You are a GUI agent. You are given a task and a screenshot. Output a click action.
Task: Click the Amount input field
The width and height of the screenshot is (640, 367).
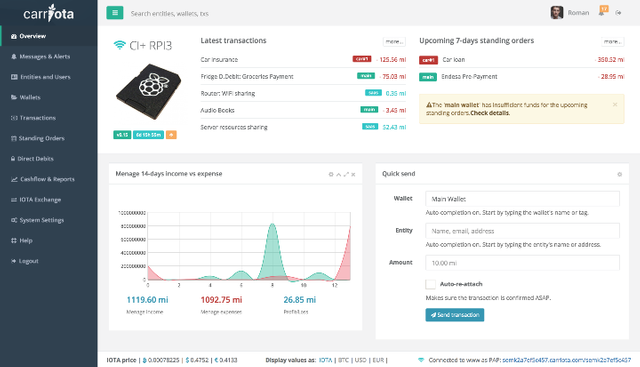click(522, 263)
